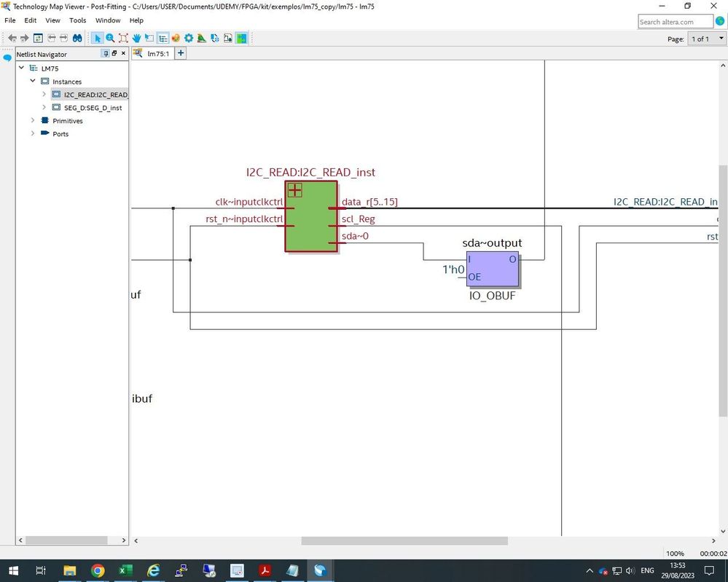The image size is (728, 582).
Task: Click the binoculars find icon
Action: coord(77,38)
